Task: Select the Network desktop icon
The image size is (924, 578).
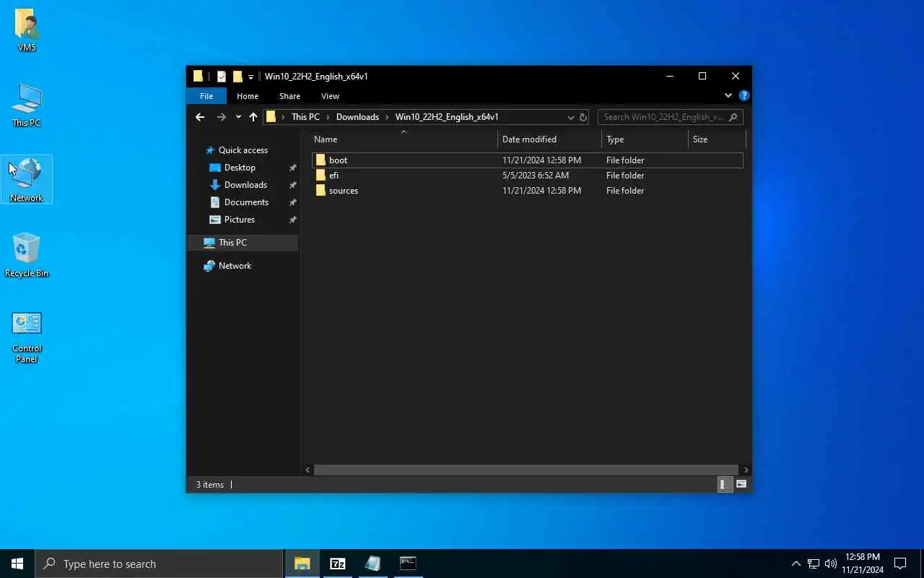Action: (27, 180)
